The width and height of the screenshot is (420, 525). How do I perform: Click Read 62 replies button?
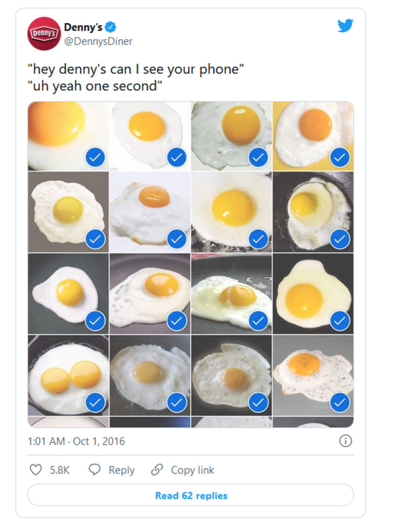point(191,496)
